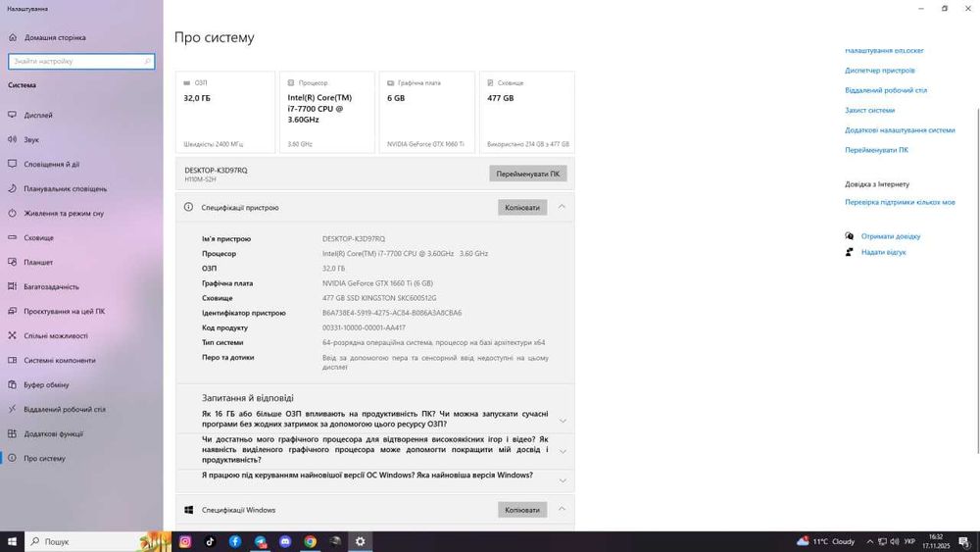Viewport: 980px width, 552px height.
Task: Open the Дисплей settings page
Action: 81,115
